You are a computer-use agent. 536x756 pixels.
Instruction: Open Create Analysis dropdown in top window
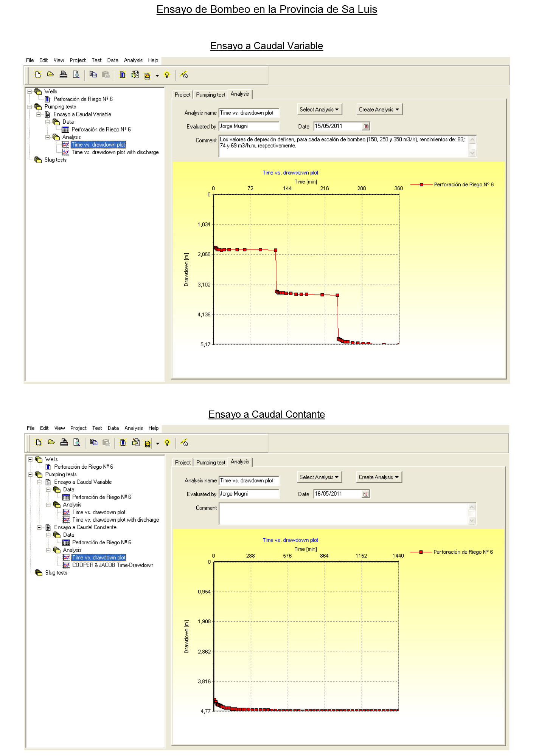click(x=379, y=109)
